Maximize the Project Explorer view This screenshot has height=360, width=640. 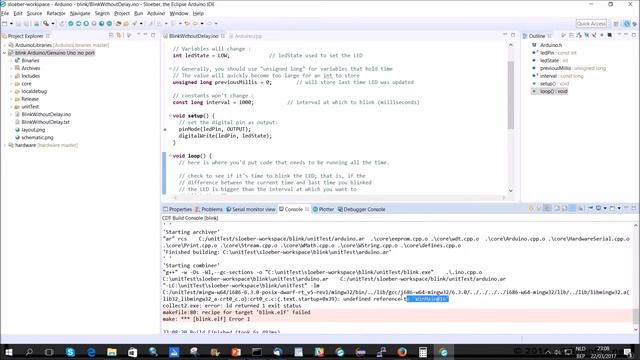(x=153, y=35)
